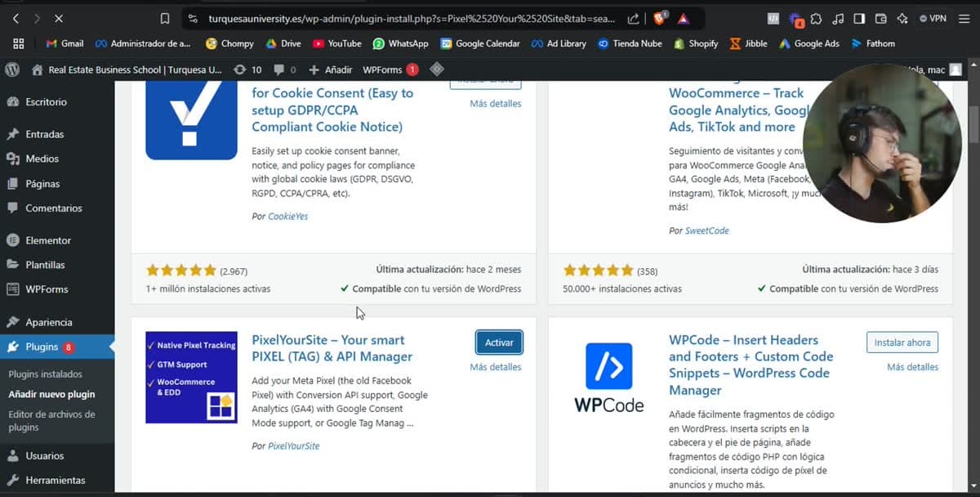This screenshot has height=497, width=980.
Task: Open the Brave Rewards triangle icon
Action: pyautogui.click(x=683, y=18)
